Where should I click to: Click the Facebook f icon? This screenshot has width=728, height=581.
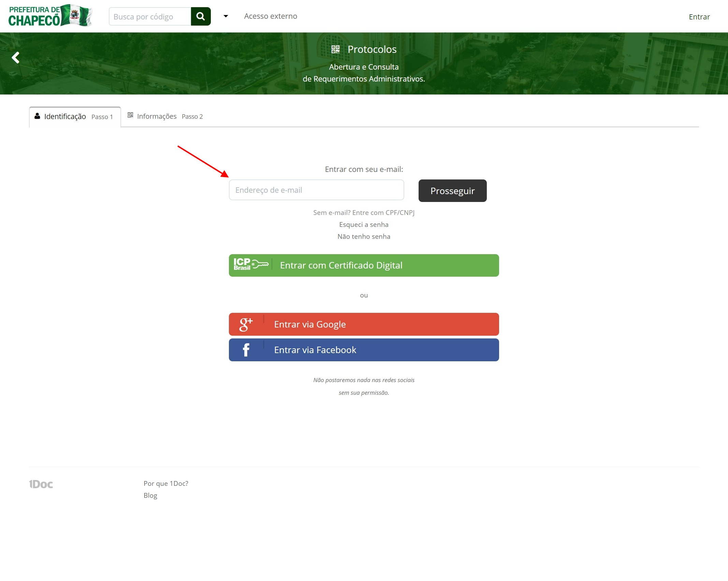point(246,350)
